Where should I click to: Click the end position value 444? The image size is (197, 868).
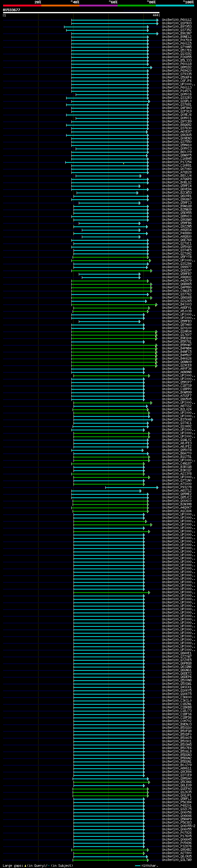155,15
